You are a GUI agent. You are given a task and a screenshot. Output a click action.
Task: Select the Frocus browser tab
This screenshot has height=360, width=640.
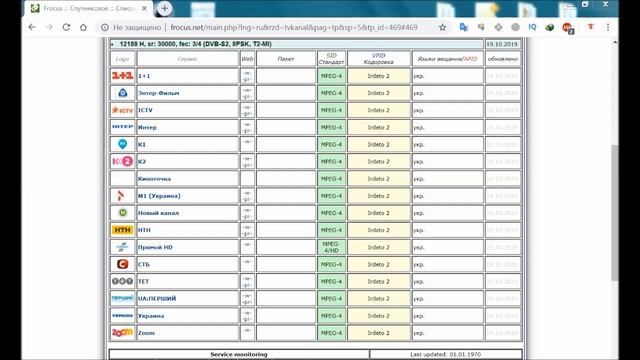89,8
